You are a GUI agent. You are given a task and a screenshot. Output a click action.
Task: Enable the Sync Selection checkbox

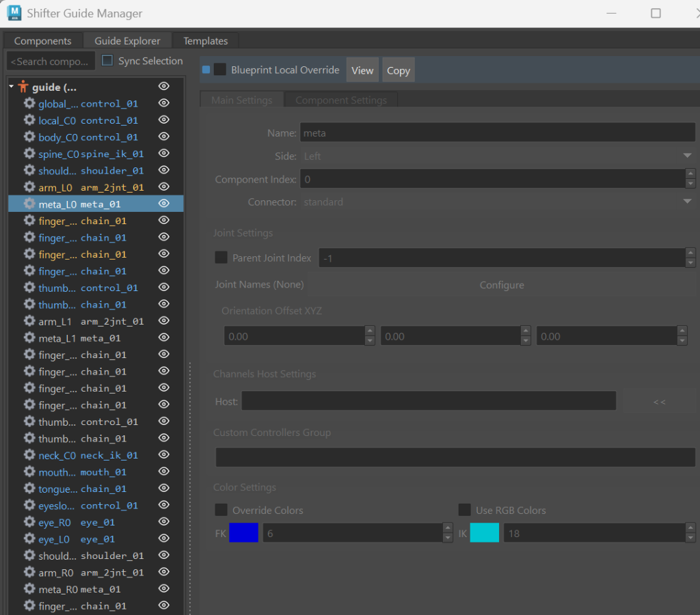point(107,61)
